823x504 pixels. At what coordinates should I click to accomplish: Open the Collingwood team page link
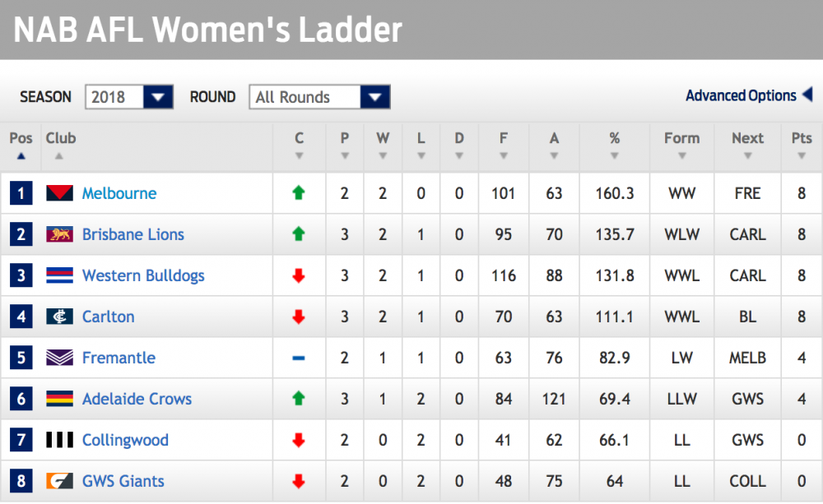coord(125,440)
